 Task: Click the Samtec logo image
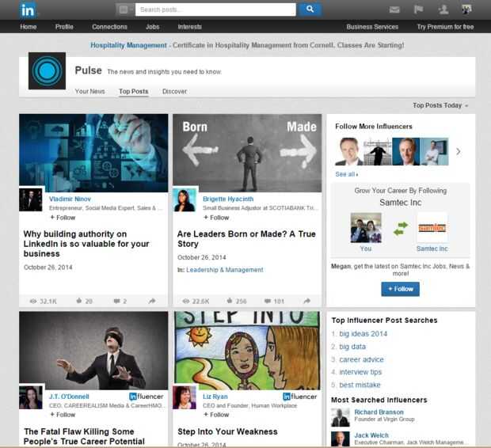(432, 228)
